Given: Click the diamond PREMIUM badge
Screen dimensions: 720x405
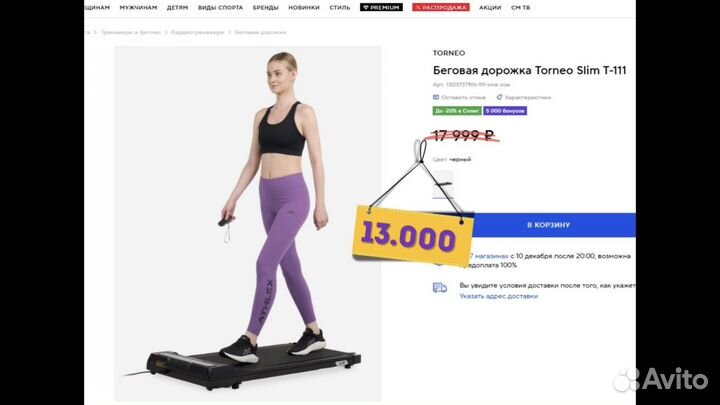Looking at the screenshot, I should (x=381, y=7).
